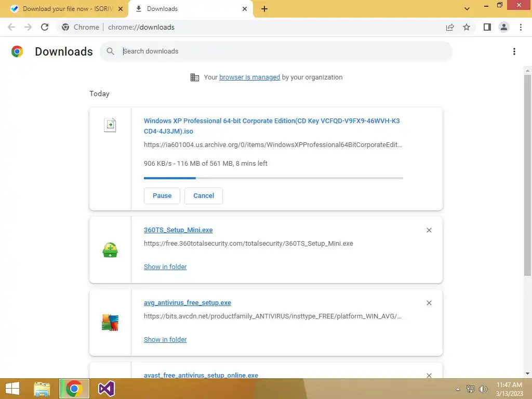
Task: Click the scrollbar up arrow
Action: 527,71
